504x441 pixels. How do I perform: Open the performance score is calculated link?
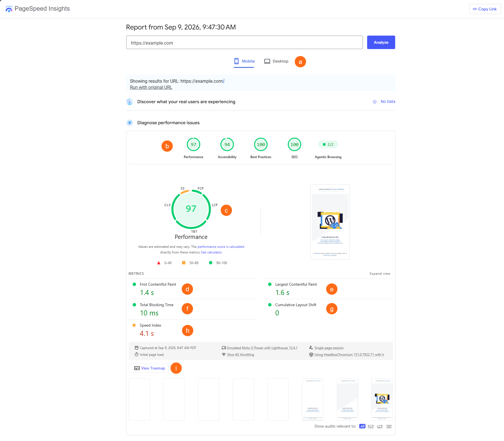point(221,247)
